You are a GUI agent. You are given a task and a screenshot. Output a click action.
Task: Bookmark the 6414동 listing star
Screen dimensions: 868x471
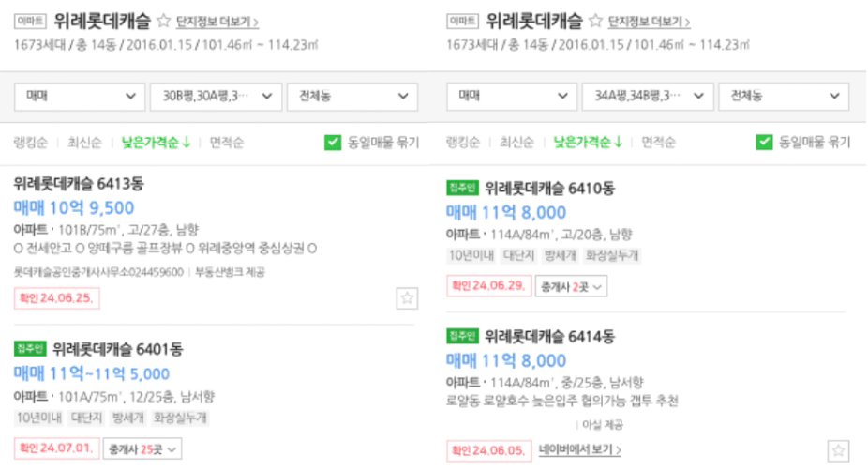tap(838, 450)
